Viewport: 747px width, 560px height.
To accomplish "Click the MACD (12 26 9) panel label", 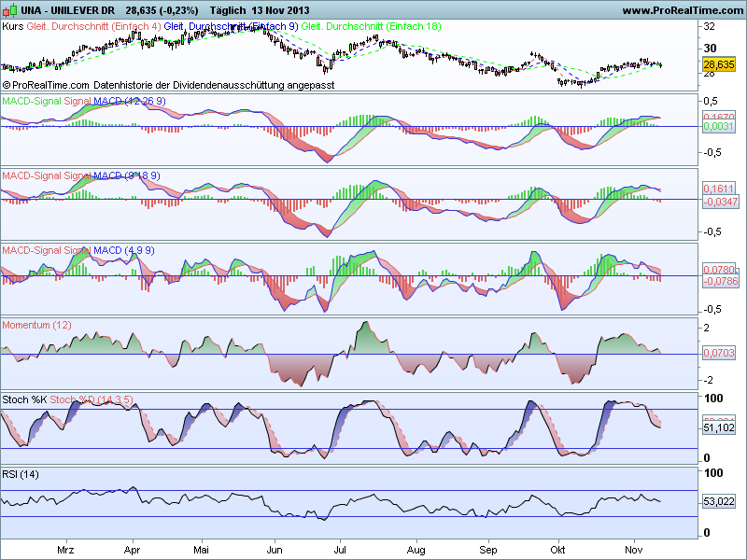I will click(130, 101).
